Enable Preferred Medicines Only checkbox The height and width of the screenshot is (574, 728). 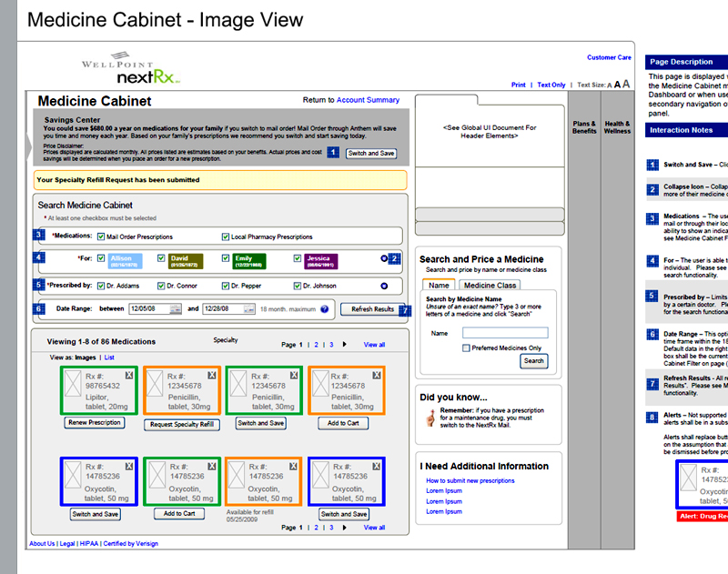pos(467,347)
